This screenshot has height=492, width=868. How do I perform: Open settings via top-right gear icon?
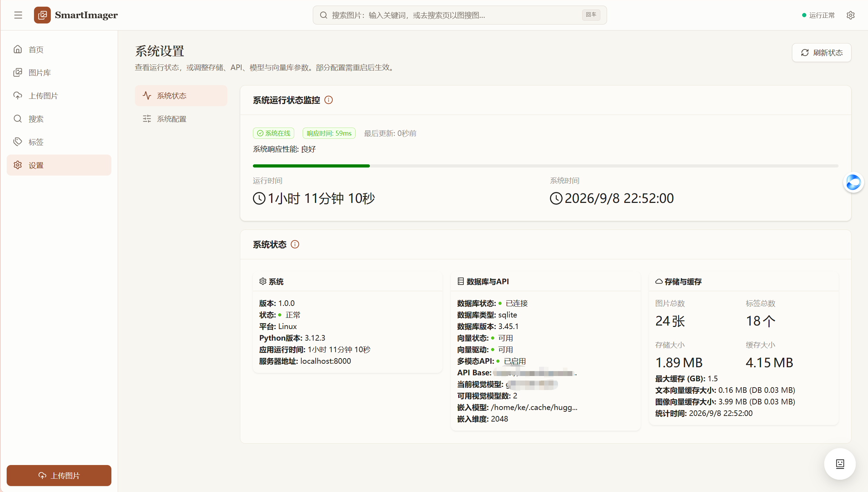click(850, 15)
